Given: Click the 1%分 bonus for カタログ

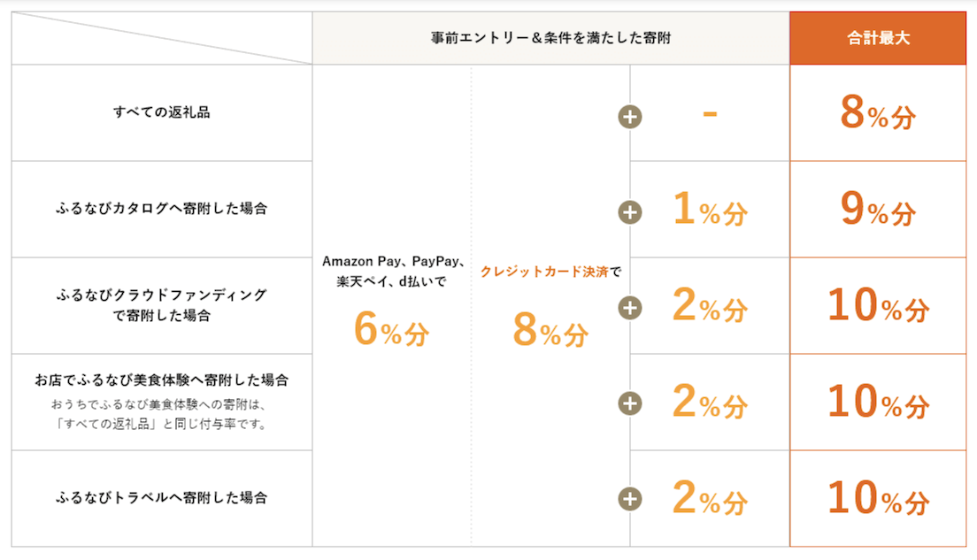Looking at the screenshot, I should pos(710,210).
